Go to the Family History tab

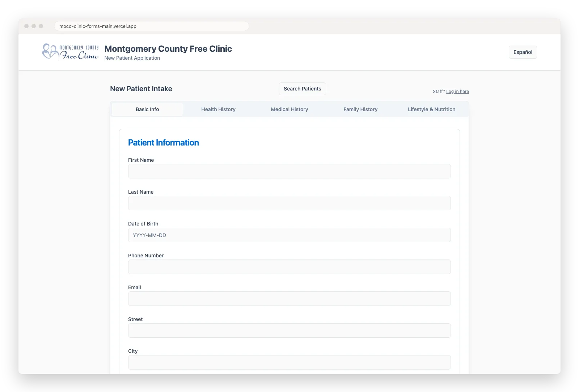(x=360, y=109)
